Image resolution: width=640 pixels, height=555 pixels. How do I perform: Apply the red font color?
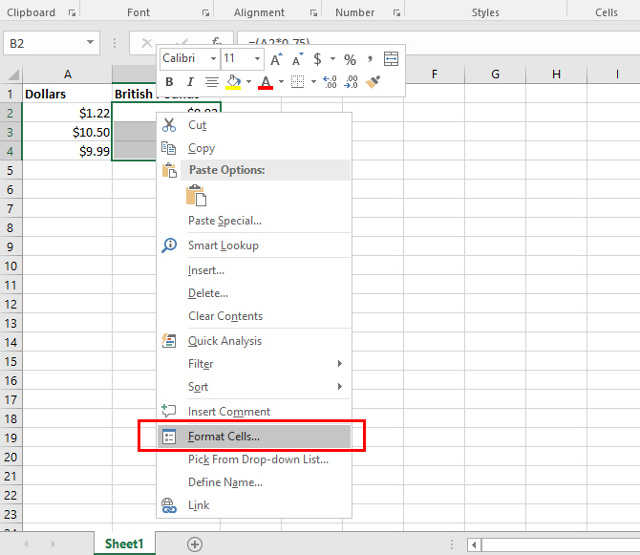point(266,82)
